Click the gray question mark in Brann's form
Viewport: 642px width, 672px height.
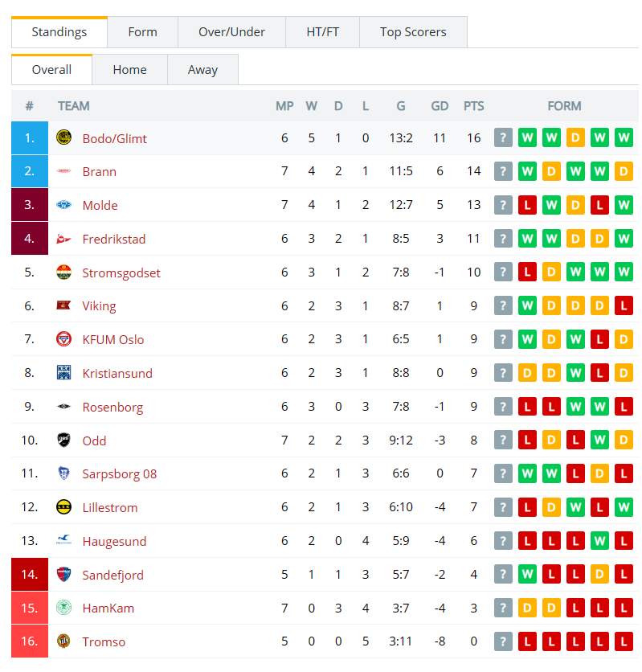pos(503,171)
